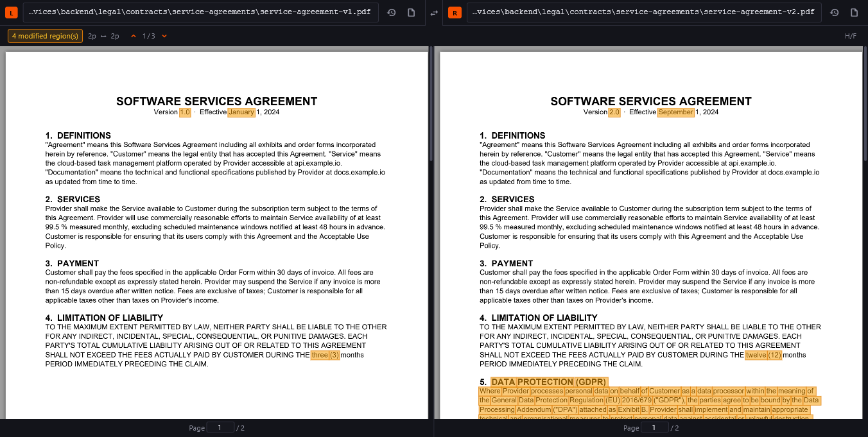Open the browse file icon for right document
868x437 pixels.
tap(854, 13)
